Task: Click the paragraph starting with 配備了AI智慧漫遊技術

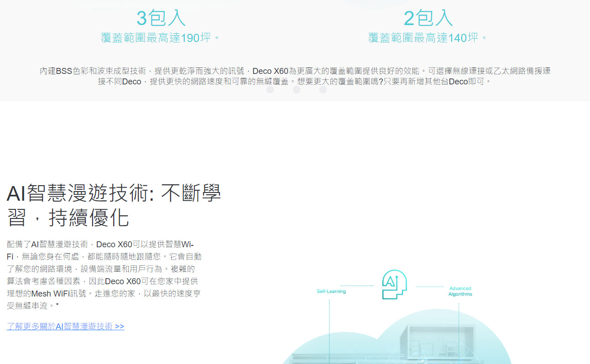Action: pos(104,275)
